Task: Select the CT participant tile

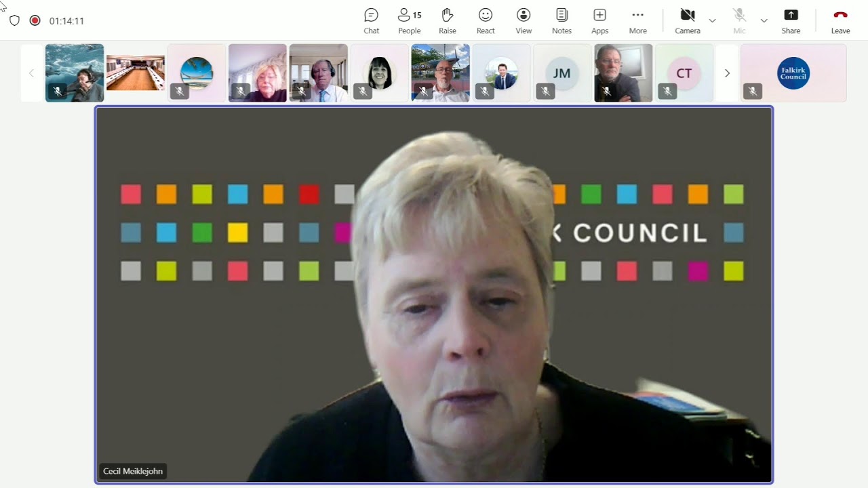Action: click(684, 73)
